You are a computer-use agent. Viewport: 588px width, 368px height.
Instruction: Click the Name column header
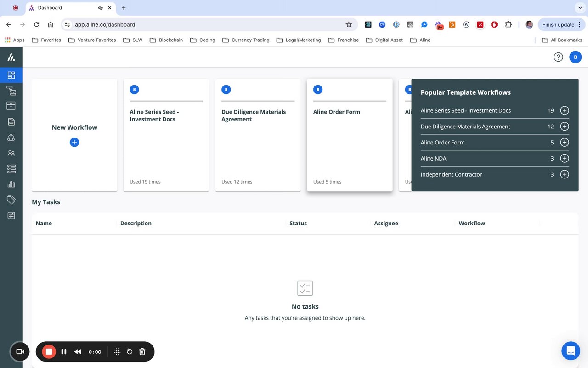click(44, 223)
